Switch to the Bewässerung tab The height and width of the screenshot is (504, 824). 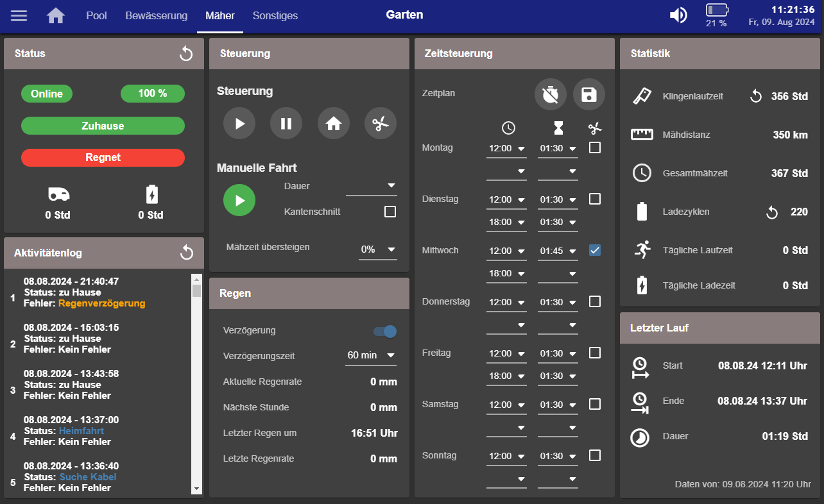point(157,16)
